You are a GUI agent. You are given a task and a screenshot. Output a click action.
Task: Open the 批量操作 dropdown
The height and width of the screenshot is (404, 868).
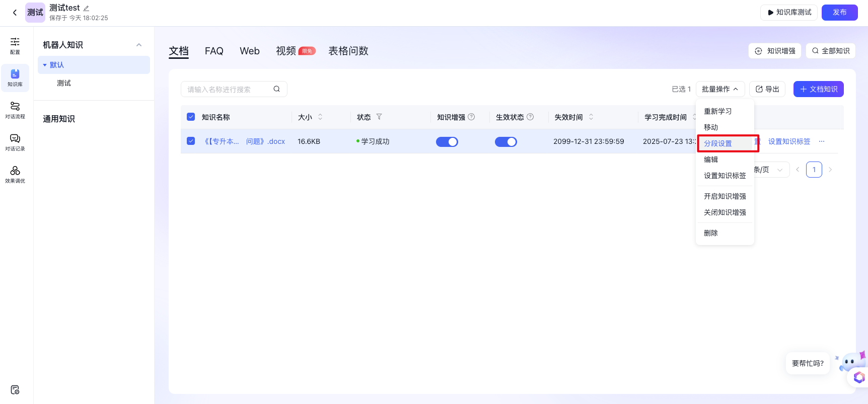(x=719, y=89)
